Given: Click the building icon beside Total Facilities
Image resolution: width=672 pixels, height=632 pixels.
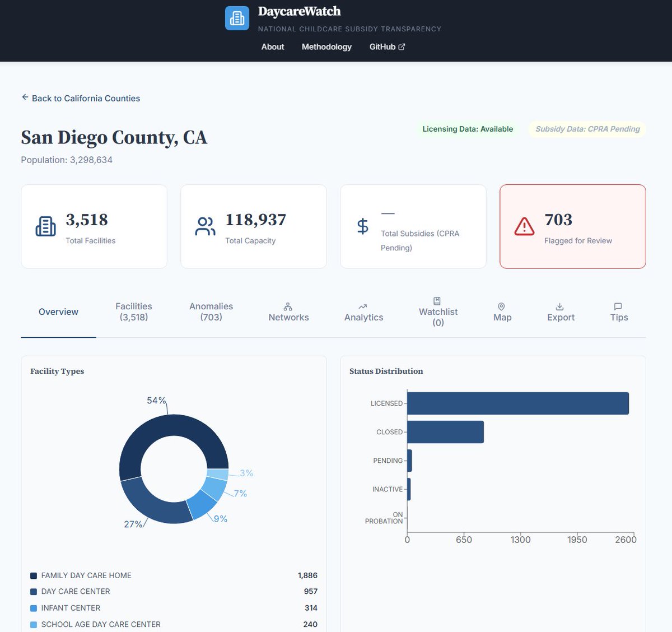Looking at the screenshot, I should point(45,226).
